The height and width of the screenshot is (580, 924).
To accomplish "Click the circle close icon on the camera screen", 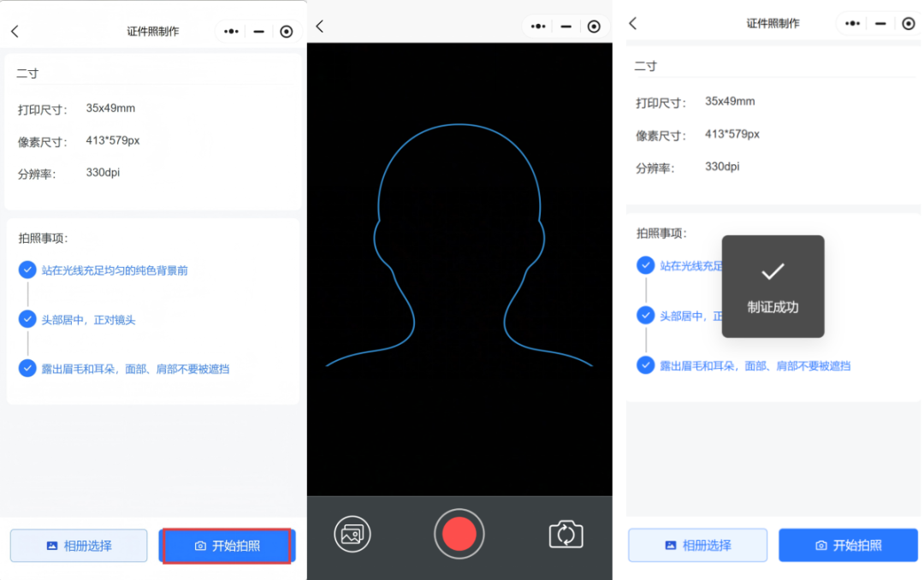I will pyautogui.click(x=594, y=27).
